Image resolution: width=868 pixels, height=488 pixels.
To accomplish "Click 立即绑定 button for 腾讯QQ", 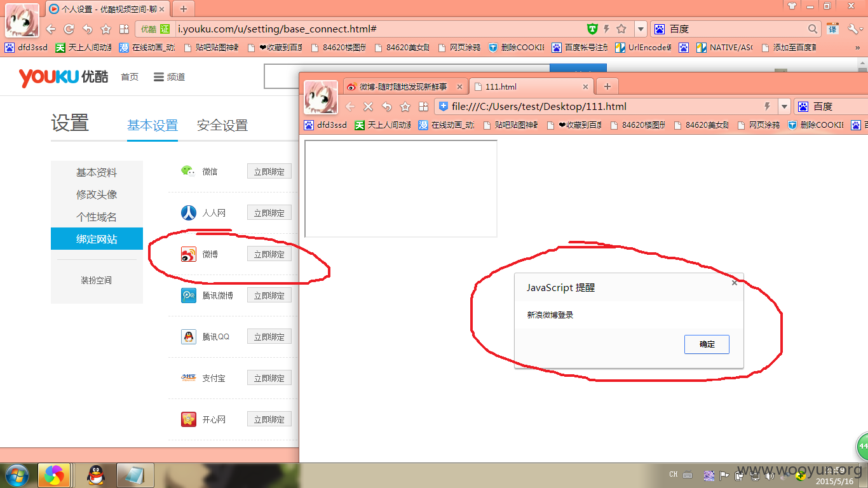I will tap(269, 336).
